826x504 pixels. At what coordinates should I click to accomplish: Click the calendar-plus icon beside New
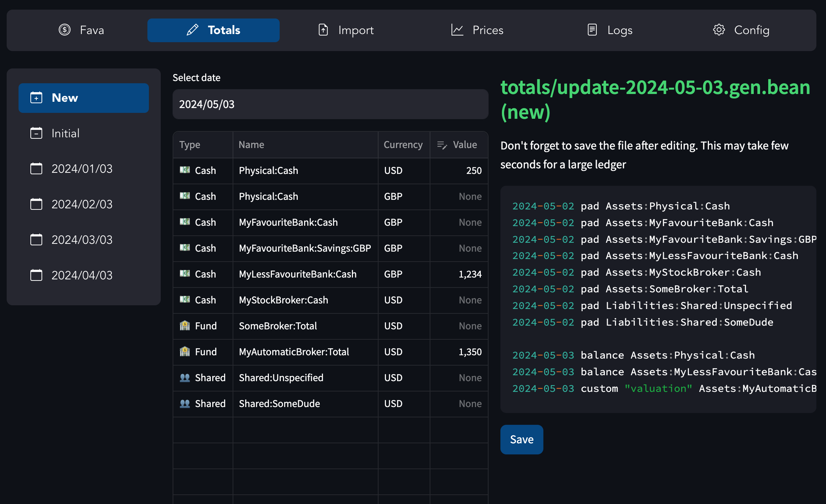[36, 98]
